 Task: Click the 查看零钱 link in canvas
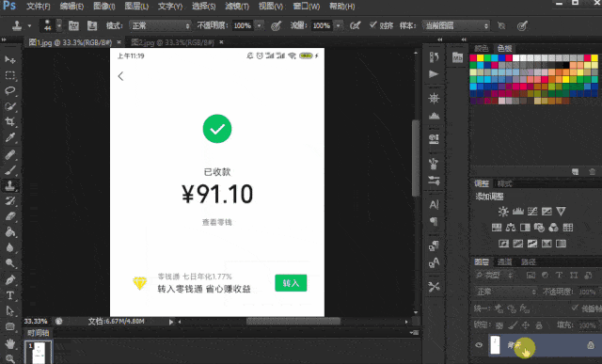pos(217,222)
